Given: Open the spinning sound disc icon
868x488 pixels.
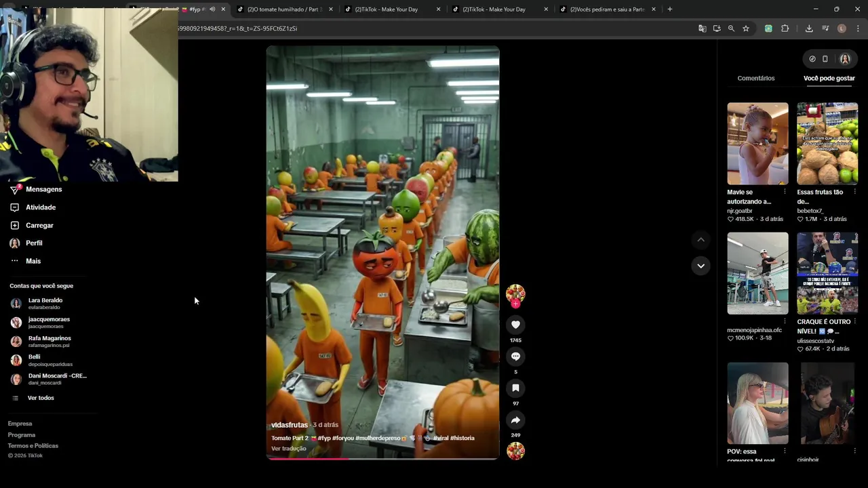Looking at the screenshot, I should pos(515,451).
